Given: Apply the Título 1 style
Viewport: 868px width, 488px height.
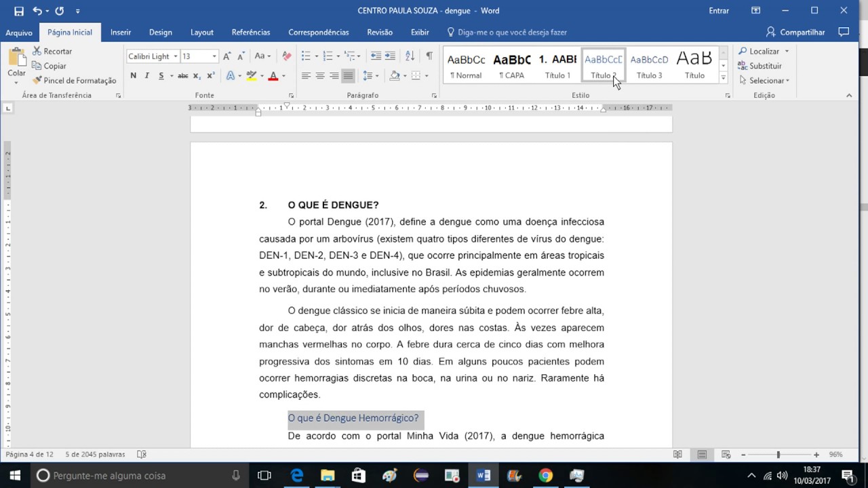Looking at the screenshot, I should tap(558, 66).
